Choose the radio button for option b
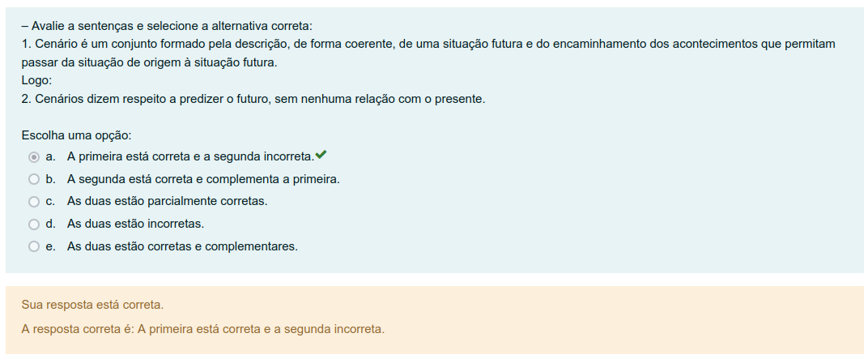The height and width of the screenshot is (359, 868). [x=33, y=179]
